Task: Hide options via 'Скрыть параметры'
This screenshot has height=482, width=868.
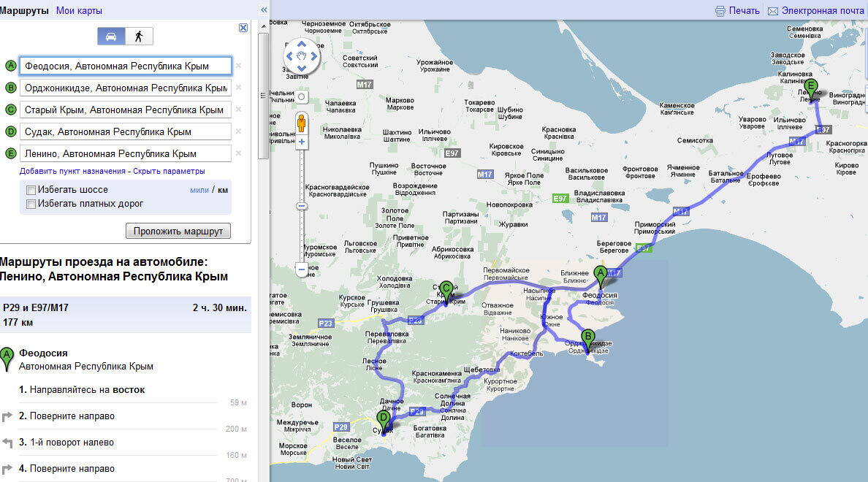Action: pyautogui.click(x=169, y=171)
